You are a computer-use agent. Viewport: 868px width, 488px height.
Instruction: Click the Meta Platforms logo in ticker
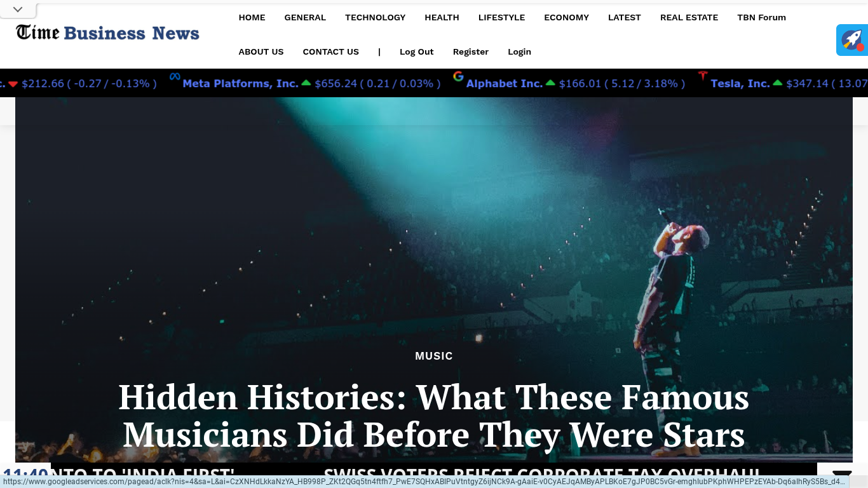[x=175, y=77]
